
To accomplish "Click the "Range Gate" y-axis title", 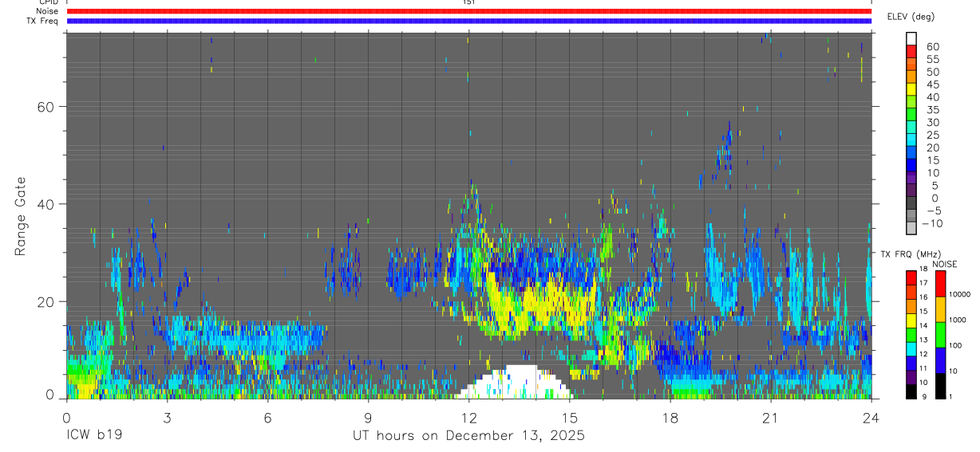I will tap(22, 216).
